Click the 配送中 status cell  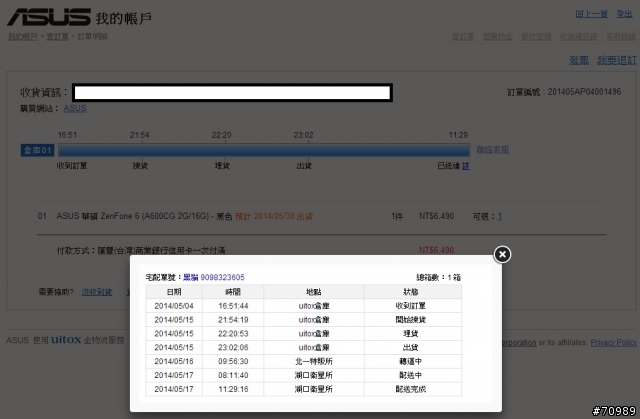(x=413, y=375)
